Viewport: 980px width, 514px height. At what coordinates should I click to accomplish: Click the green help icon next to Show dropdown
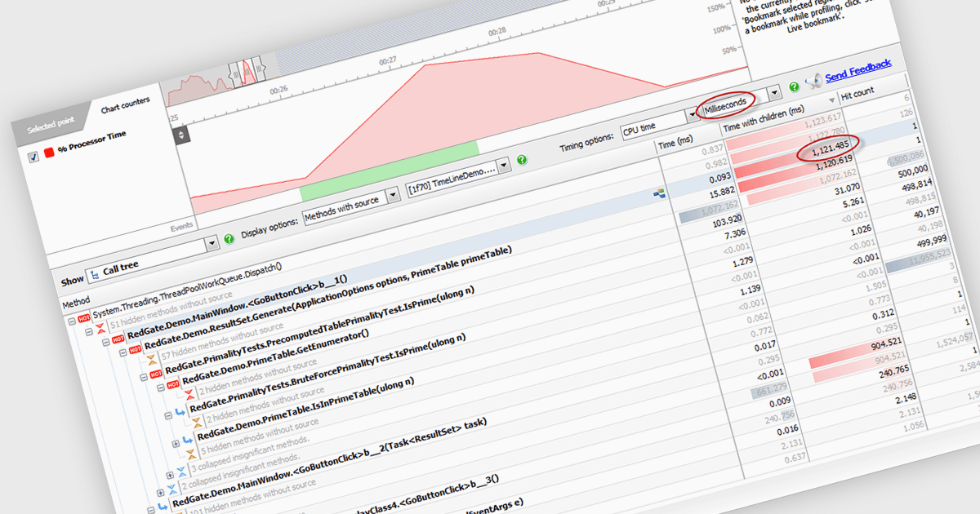[x=229, y=237]
